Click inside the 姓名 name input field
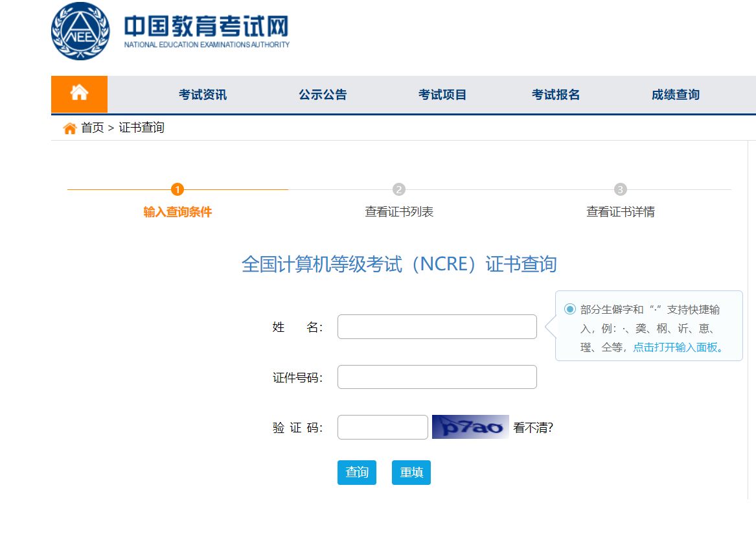756x540 pixels. click(x=437, y=326)
